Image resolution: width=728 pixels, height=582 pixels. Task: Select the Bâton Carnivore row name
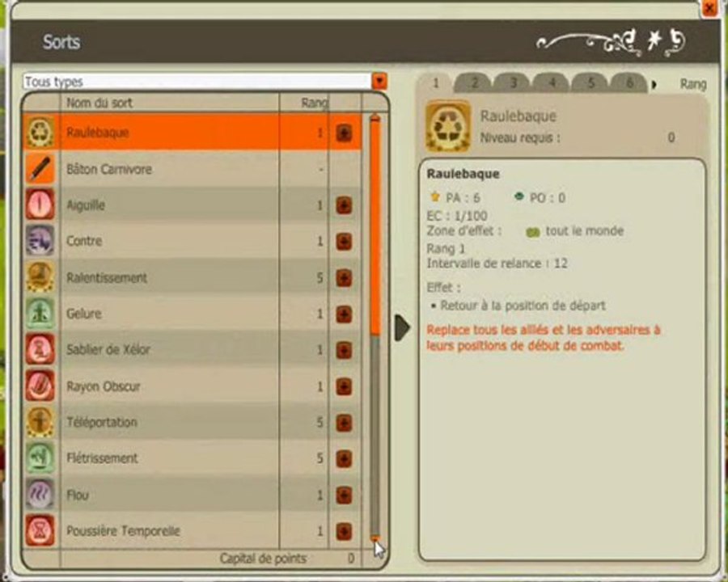[x=109, y=170]
